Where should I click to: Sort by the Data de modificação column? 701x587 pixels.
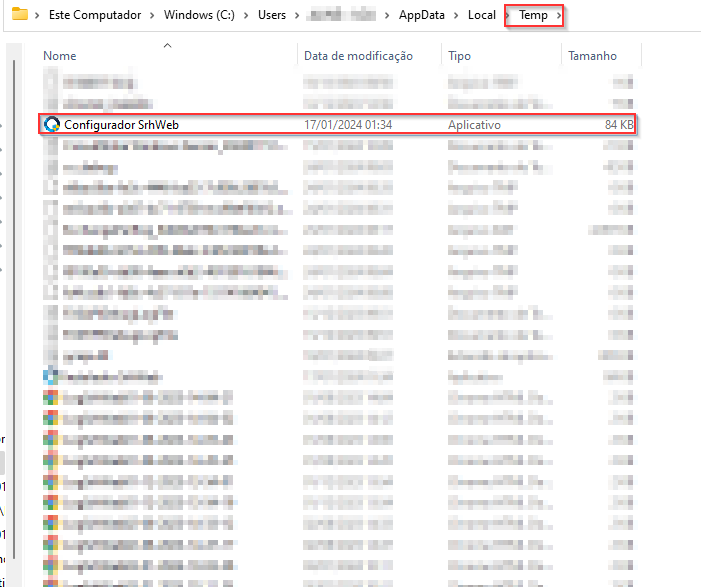[x=358, y=56]
